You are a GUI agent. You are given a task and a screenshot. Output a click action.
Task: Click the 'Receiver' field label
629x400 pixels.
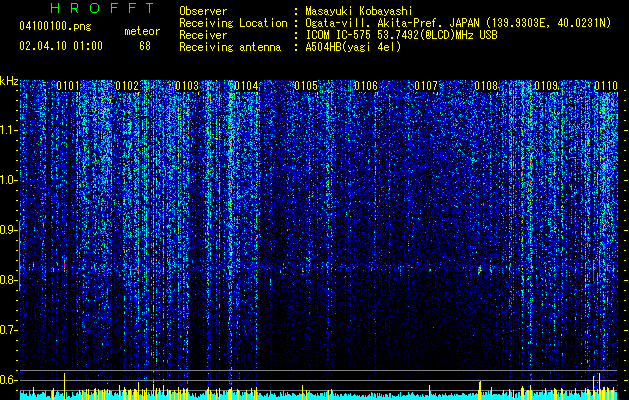[x=203, y=35]
